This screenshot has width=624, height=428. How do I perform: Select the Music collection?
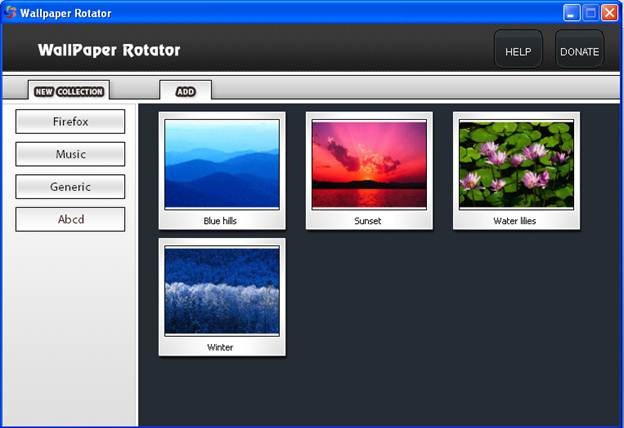coord(70,154)
